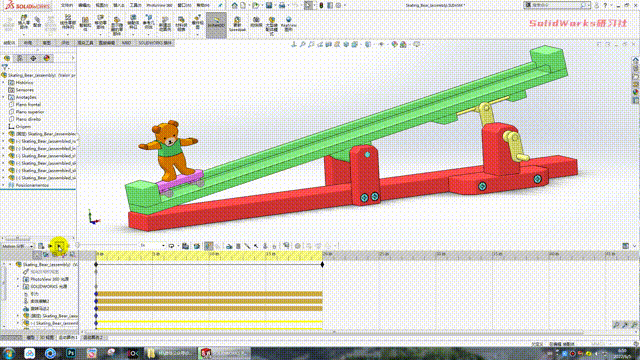This screenshot has height=360, width=640.
Task: Select Plano frontal in feature tree
Action: (x=27, y=104)
